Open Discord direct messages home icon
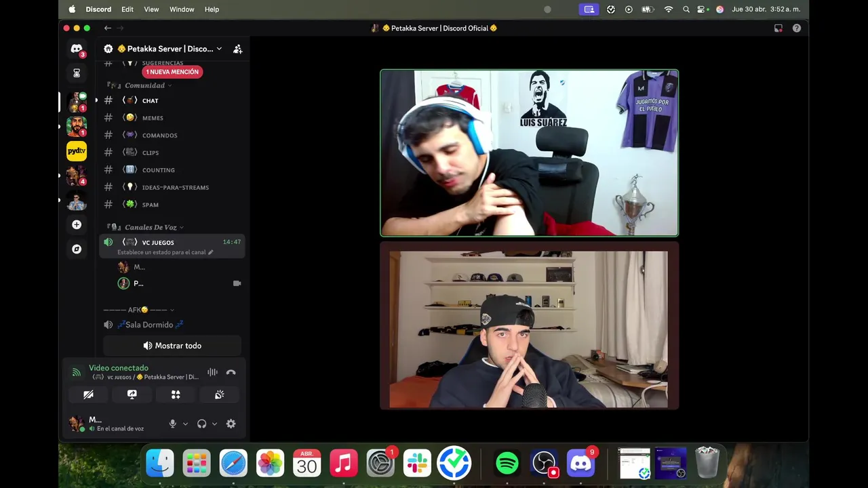The width and height of the screenshot is (868, 488). tap(77, 49)
